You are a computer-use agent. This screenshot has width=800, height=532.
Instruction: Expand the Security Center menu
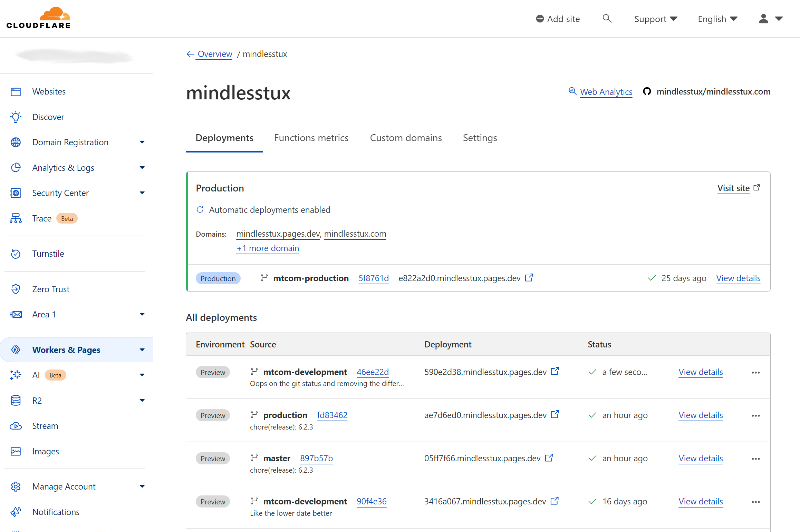pyautogui.click(x=142, y=193)
